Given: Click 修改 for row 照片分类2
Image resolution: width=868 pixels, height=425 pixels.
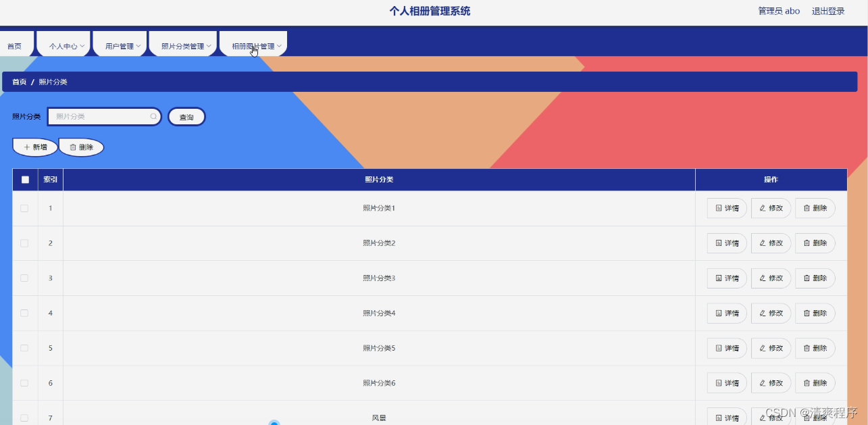Looking at the screenshot, I should pyautogui.click(x=771, y=243).
